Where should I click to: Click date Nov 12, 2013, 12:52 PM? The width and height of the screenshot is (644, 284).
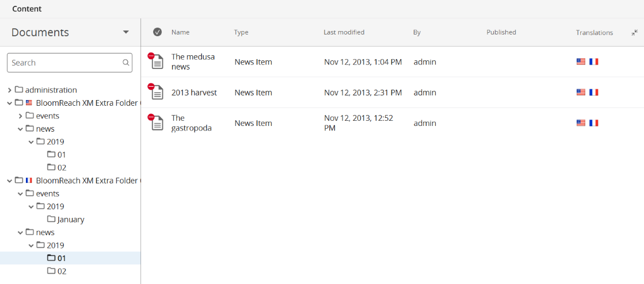[x=359, y=123]
